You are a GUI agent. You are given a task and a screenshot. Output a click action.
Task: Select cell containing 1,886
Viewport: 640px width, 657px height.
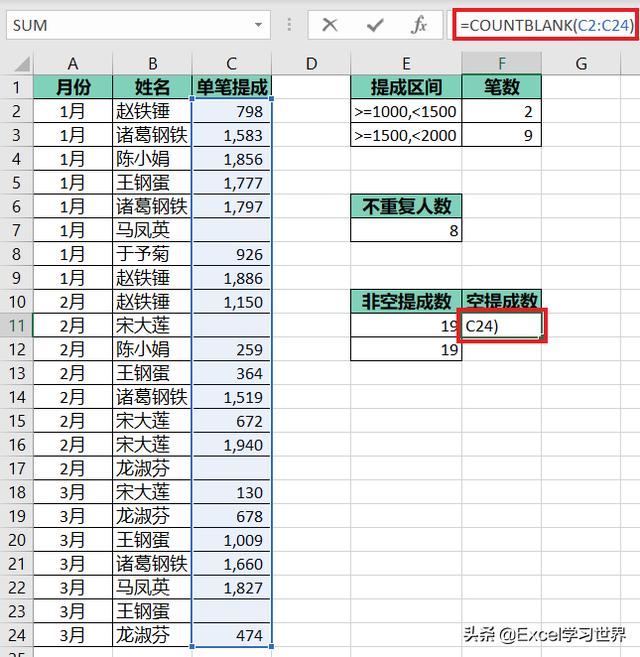click(232, 278)
